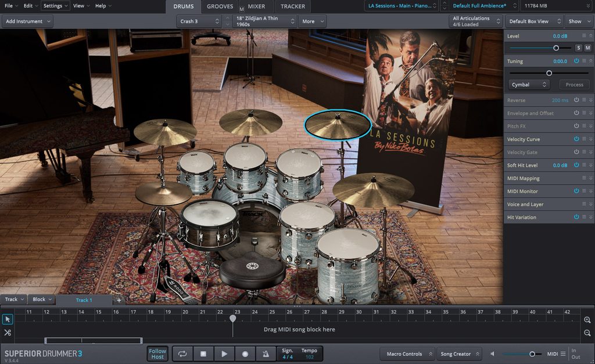Viewport: 595px width, 364px height.
Task: Solo the instrument with the S button
Action: click(578, 48)
